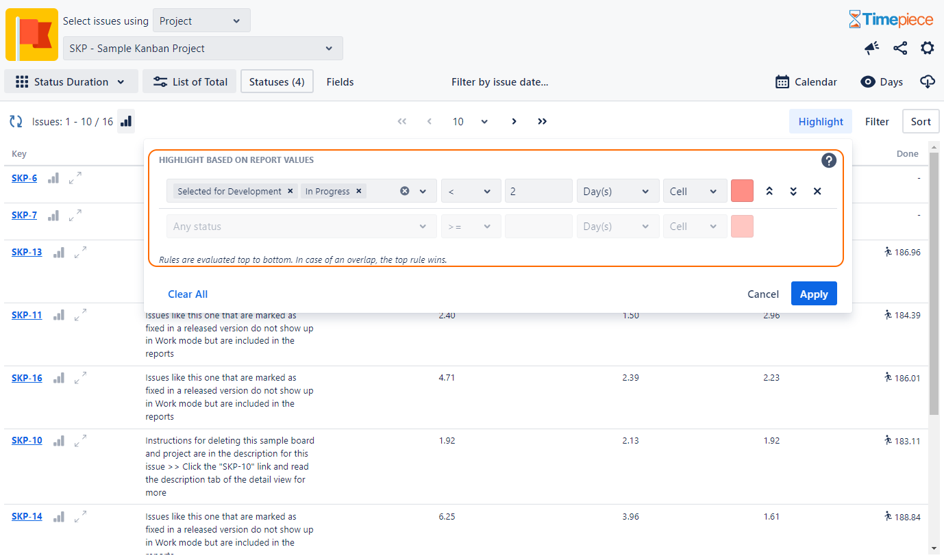The width and height of the screenshot is (944, 560).
Task: Remove Selected for Development status chip
Action: coord(290,192)
